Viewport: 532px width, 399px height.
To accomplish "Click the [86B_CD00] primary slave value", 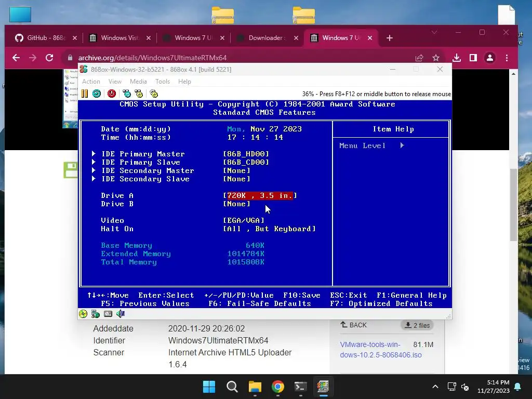I will click(246, 162).
